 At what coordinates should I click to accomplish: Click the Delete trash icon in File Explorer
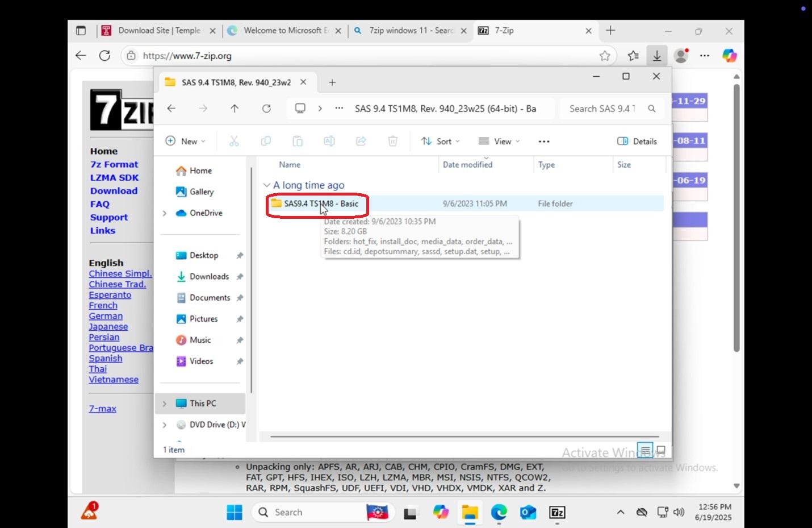392,142
